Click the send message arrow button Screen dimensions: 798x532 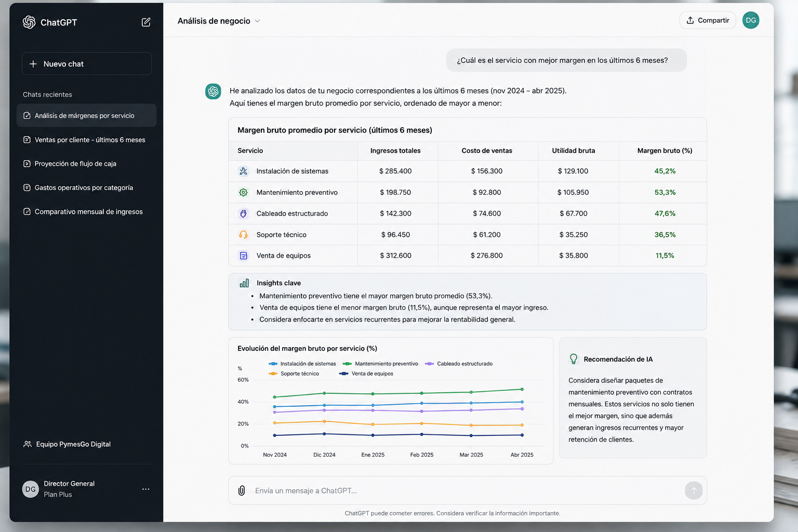[694, 490]
